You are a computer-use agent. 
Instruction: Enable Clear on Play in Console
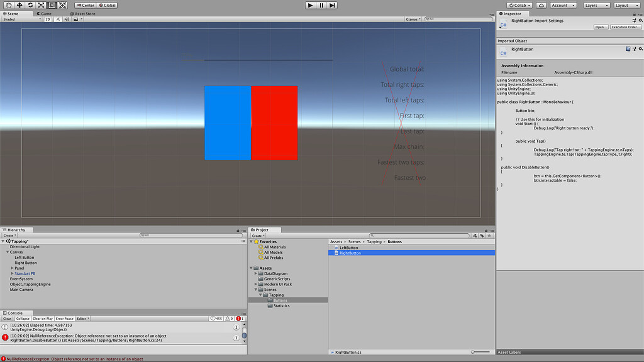click(x=43, y=319)
